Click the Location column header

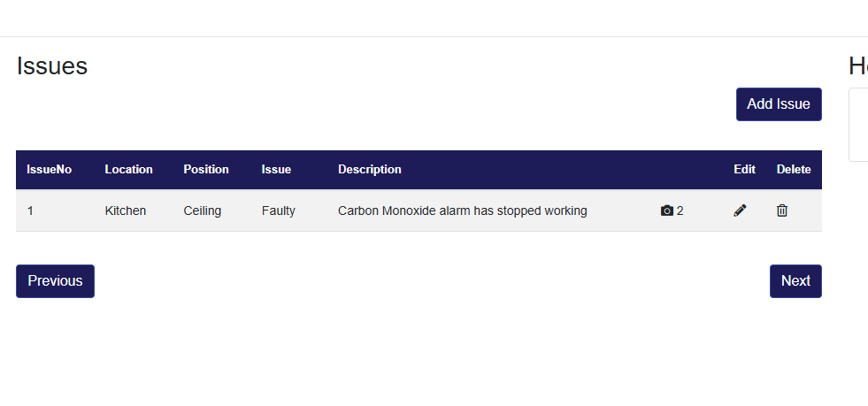coord(128,169)
